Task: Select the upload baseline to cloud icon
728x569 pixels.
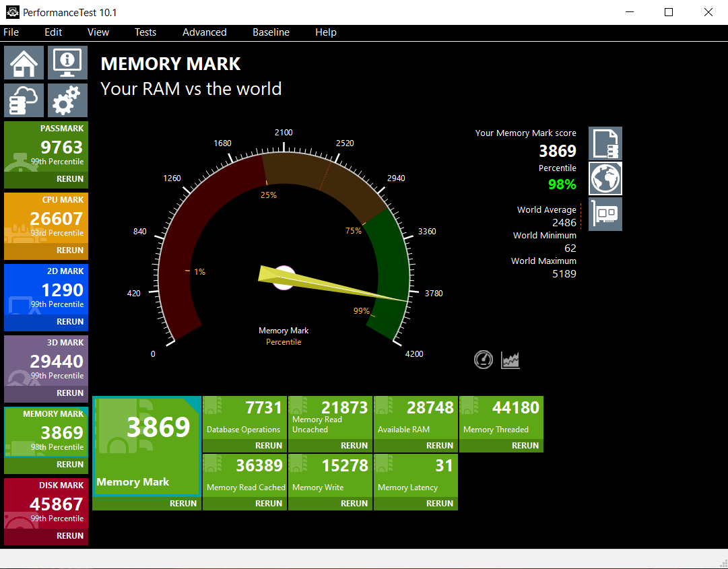Action: coord(24,100)
